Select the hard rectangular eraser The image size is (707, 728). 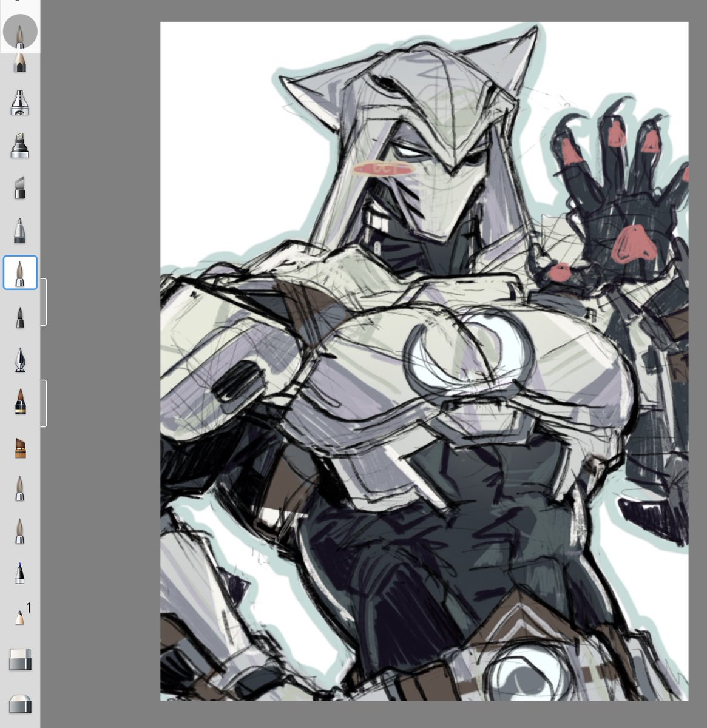20,659
